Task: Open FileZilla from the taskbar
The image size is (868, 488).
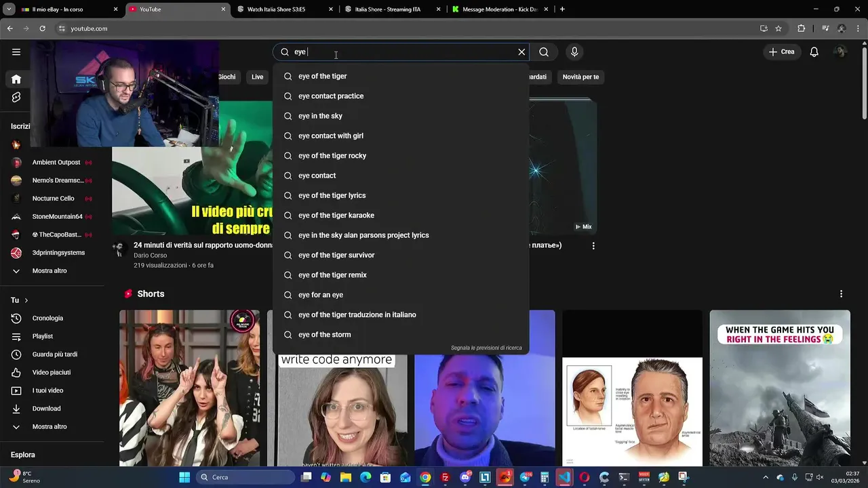Action: 445,477
